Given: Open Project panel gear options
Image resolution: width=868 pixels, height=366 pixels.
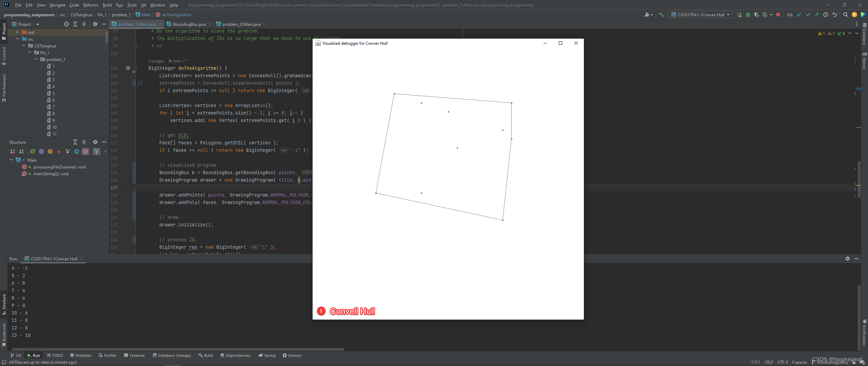Looking at the screenshot, I should coord(95,24).
